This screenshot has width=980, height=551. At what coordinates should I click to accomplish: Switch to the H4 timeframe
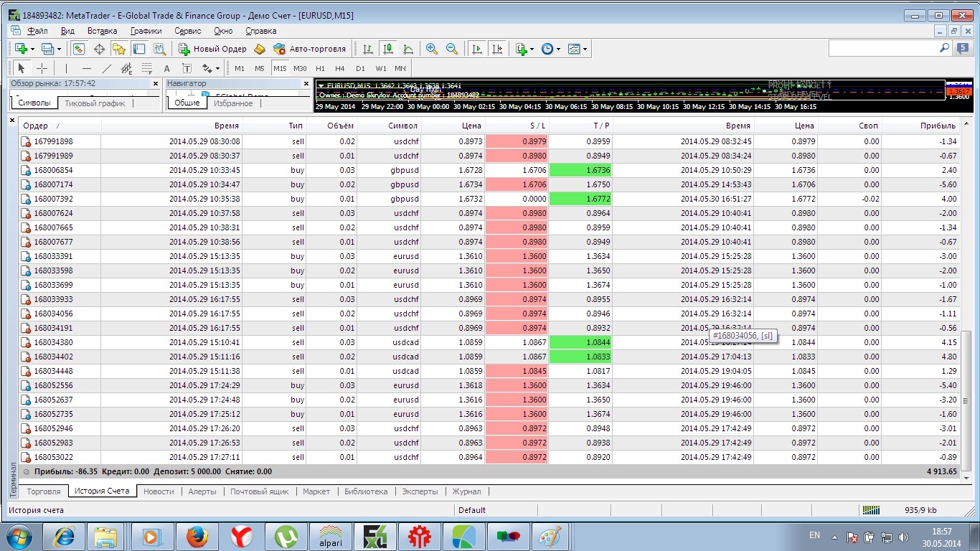pos(339,68)
